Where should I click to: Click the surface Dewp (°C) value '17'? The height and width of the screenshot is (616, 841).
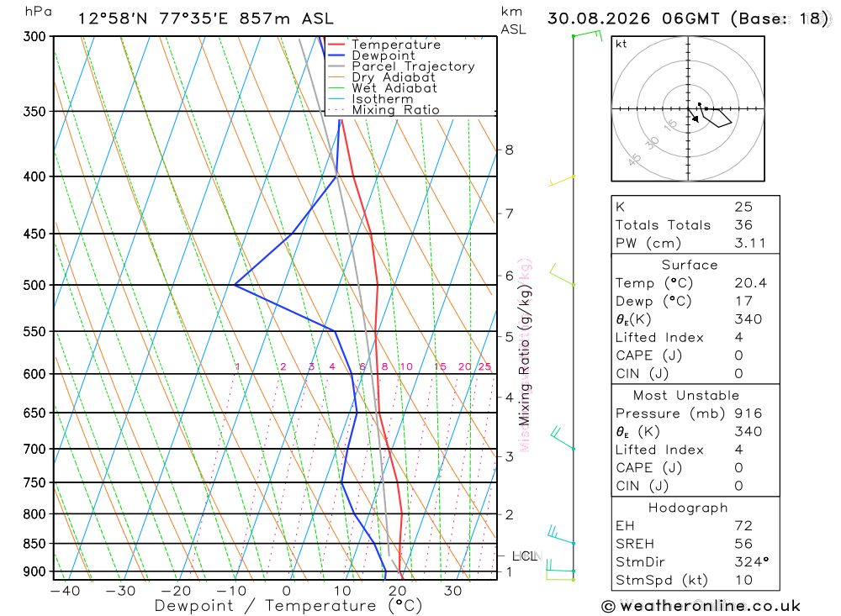pyautogui.click(x=743, y=302)
